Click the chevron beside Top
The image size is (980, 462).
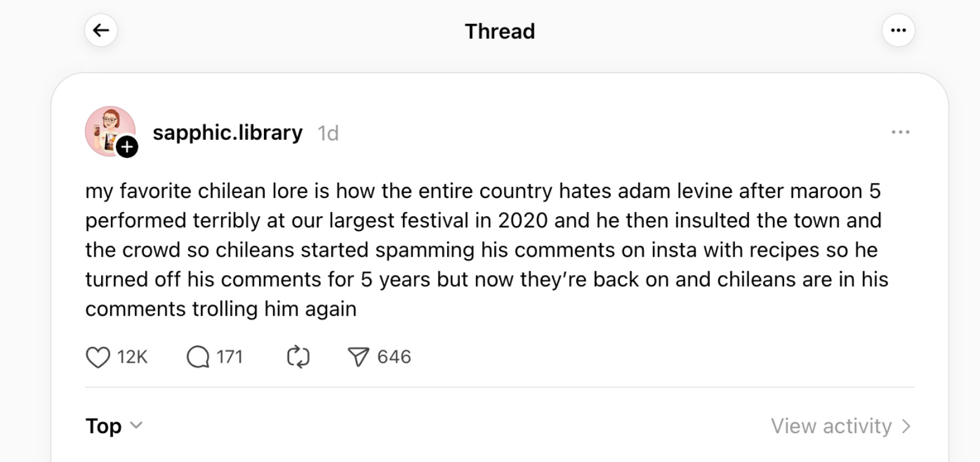(137, 425)
